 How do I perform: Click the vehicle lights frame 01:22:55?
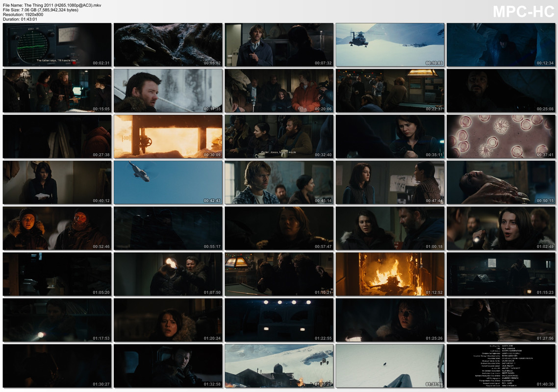tap(279, 320)
